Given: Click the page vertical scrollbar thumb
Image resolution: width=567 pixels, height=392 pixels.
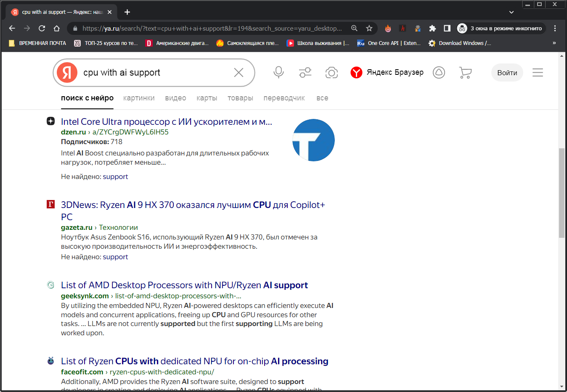Looking at the screenshot, I should (562, 193).
